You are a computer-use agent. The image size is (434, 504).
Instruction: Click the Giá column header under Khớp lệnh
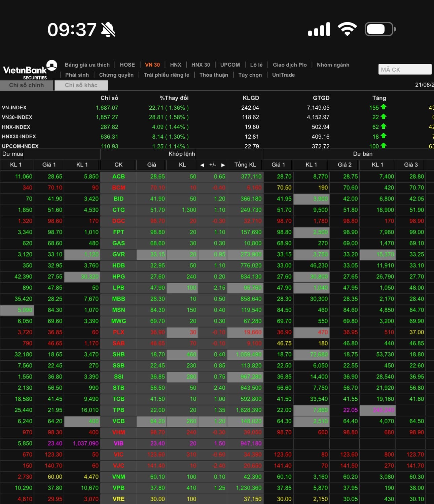tap(151, 165)
